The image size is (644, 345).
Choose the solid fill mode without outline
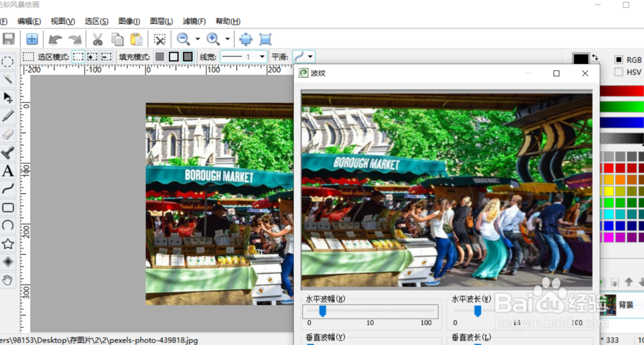pos(159,57)
